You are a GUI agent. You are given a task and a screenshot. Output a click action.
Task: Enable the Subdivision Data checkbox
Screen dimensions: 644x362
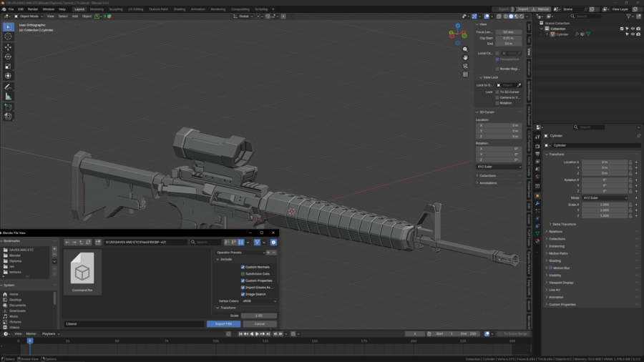[x=243, y=274]
